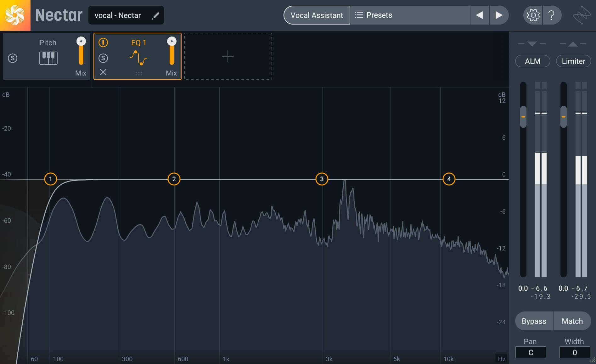Click the input RMS reading -19.3

click(541, 297)
